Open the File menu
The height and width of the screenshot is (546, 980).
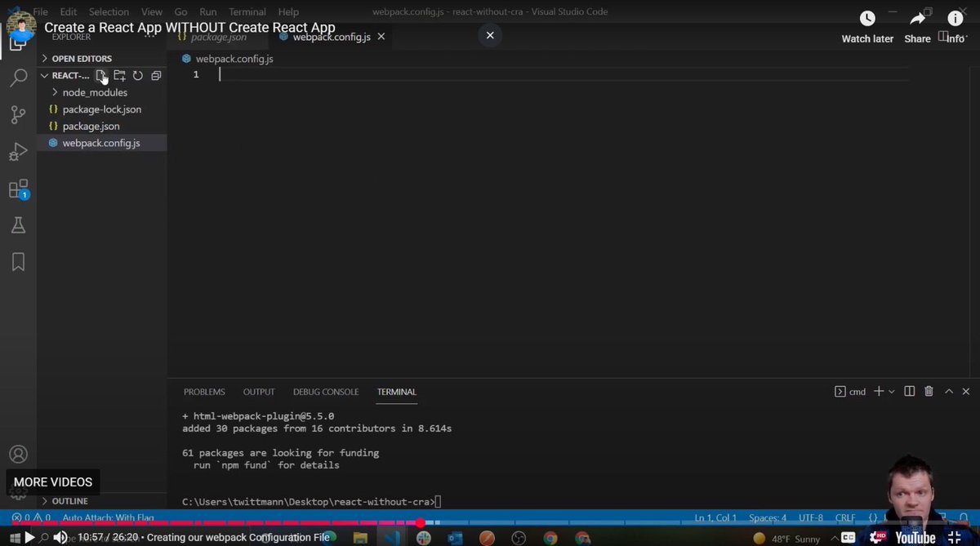pyautogui.click(x=40, y=12)
